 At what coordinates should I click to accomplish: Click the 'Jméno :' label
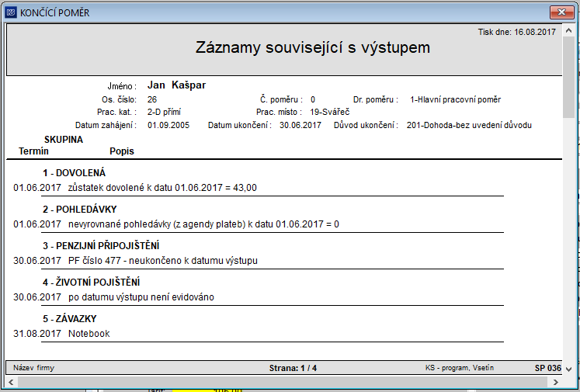click(x=122, y=86)
